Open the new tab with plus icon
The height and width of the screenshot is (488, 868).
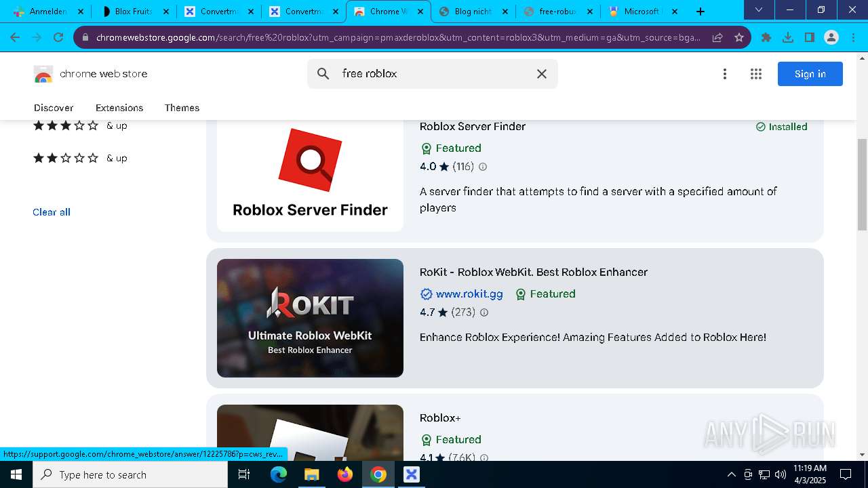701,12
